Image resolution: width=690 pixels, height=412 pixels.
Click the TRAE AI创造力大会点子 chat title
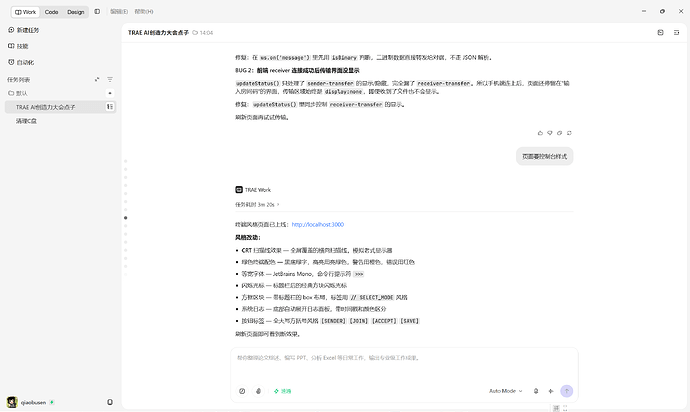(x=158, y=33)
